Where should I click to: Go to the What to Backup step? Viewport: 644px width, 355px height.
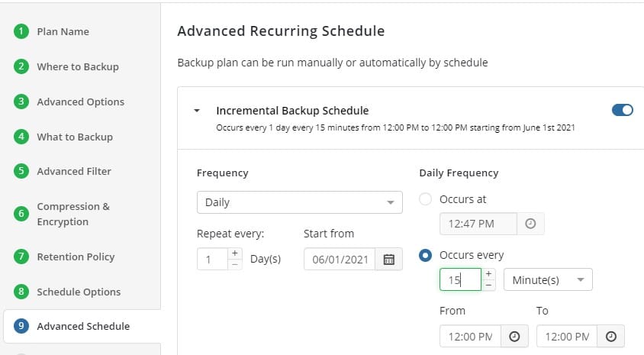pos(75,137)
